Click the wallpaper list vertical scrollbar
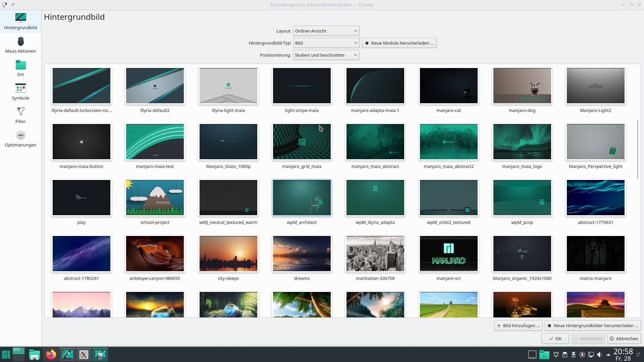The image size is (644, 362). pyautogui.click(x=638, y=149)
